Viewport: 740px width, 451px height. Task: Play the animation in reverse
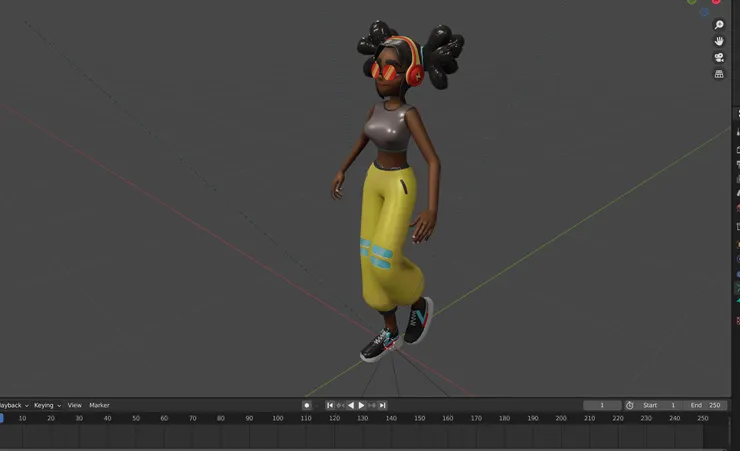point(351,405)
